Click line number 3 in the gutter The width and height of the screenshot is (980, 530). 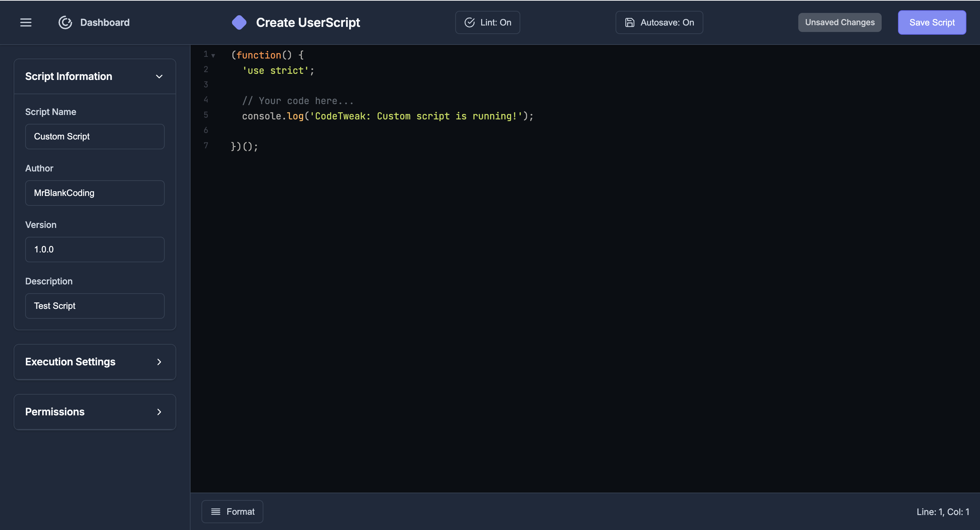(x=206, y=84)
